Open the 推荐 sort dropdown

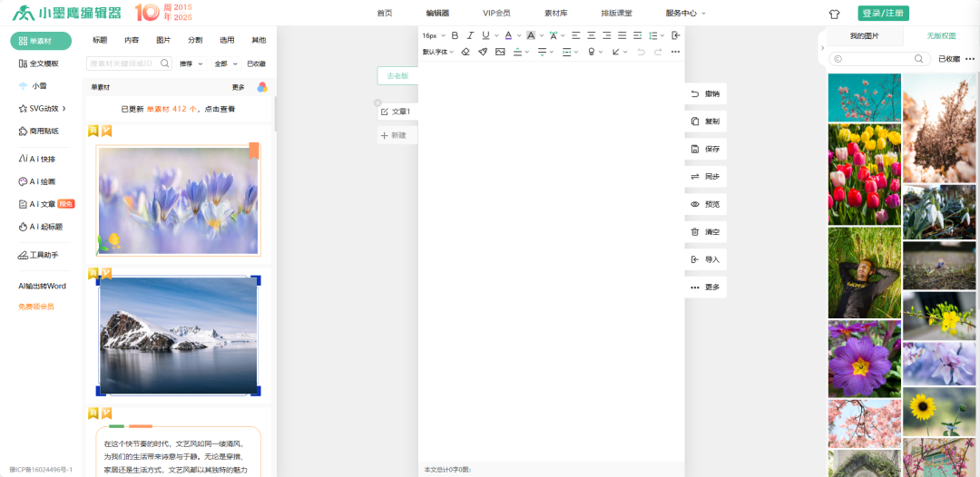(189, 64)
